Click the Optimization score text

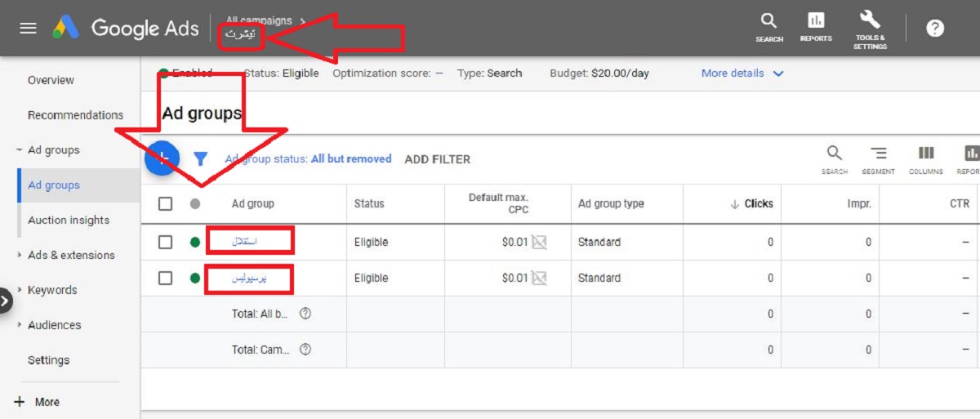[388, 74]
